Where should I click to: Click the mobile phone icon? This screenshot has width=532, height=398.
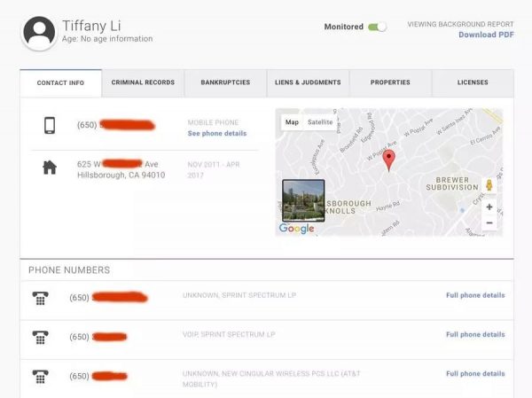click(50, 125)
